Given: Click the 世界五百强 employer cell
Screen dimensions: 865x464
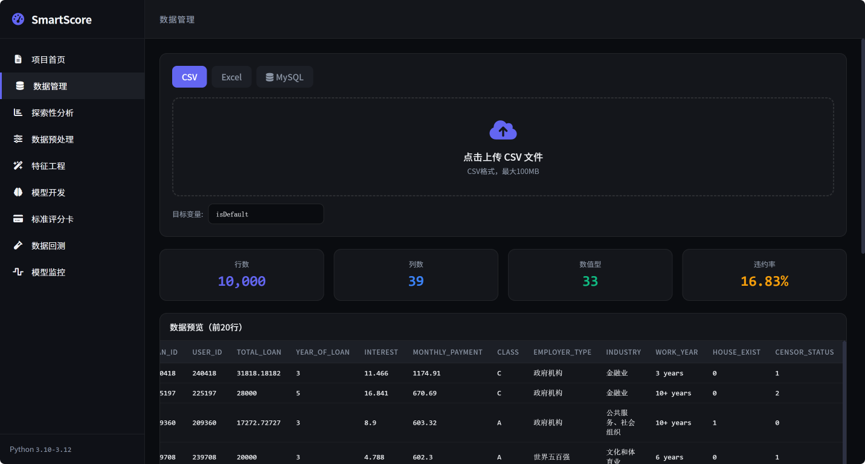Looking at the screenshot, I should 552,457.
